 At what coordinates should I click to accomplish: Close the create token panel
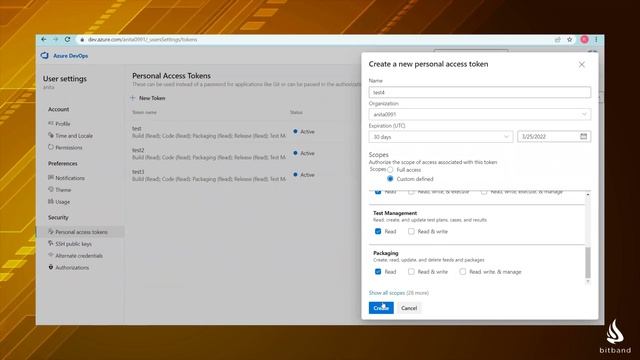pos(582,64)
